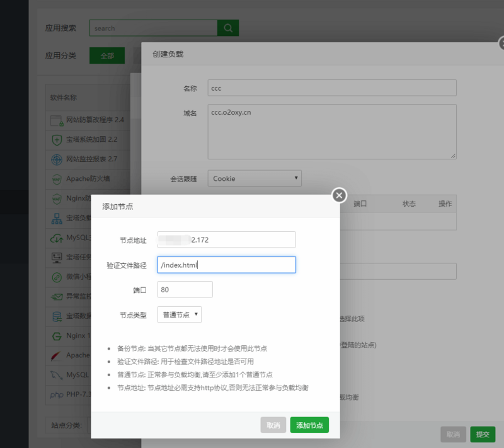The height and width of the screenshot is (448, 504).
Task: Click the green 添加节点 submit button
Action: pyautogui.click(x=309, y=425)
